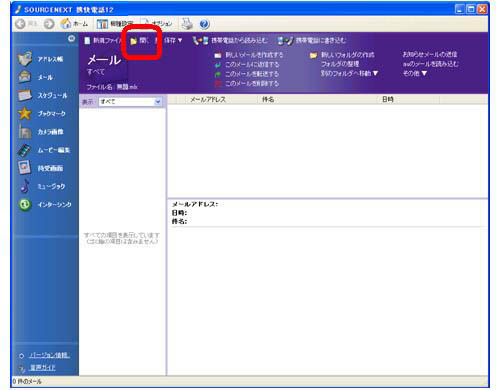This screenshot has width=500, height=390.
Task: Launch the ムービー編集 movie editor icon
Action: [x=24, y=150]
